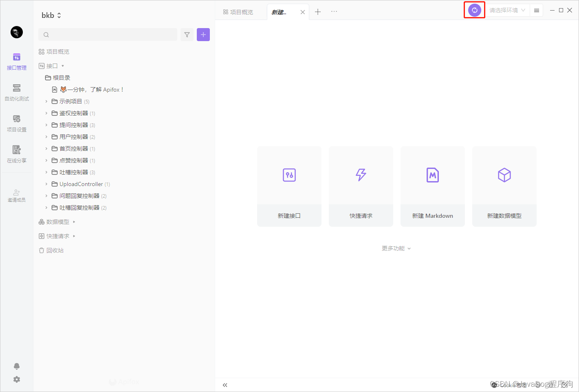Click the purple plus add button
Screen dimensions: 579x392
click(203, 35)
